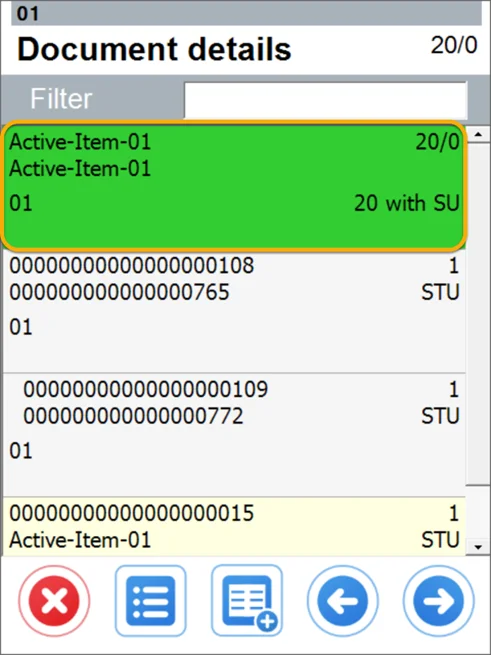Click the Filter label
The image size is (491, 655).
[61, 99]
